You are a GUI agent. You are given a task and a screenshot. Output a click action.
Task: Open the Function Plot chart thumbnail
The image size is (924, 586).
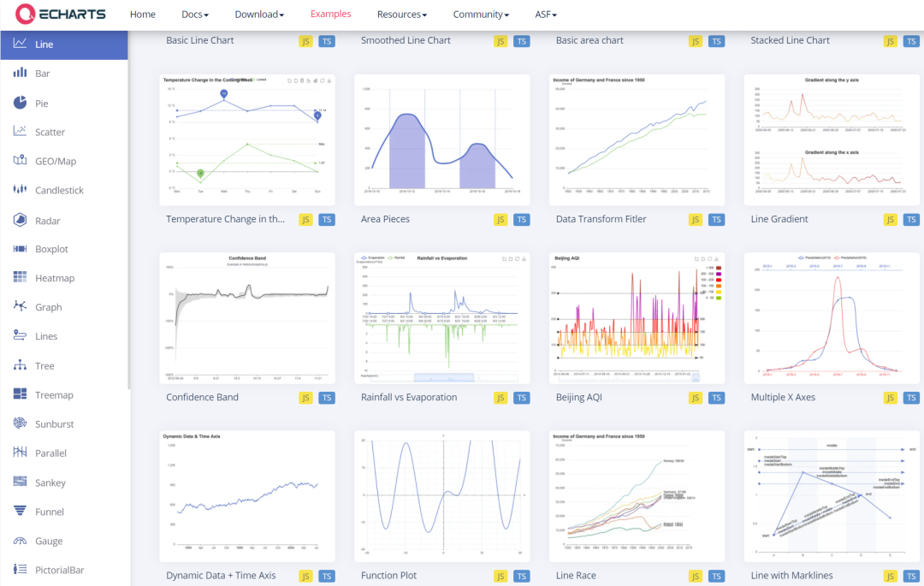[442, 496]
